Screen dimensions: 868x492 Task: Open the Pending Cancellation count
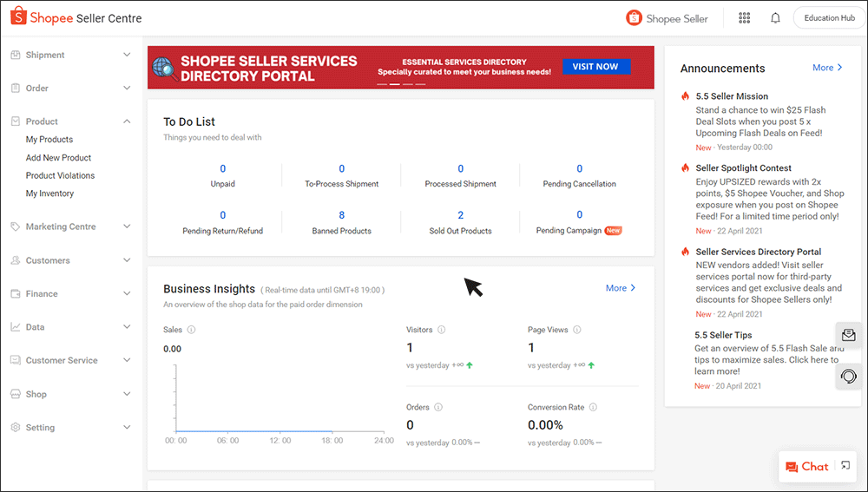coord(580,169)
